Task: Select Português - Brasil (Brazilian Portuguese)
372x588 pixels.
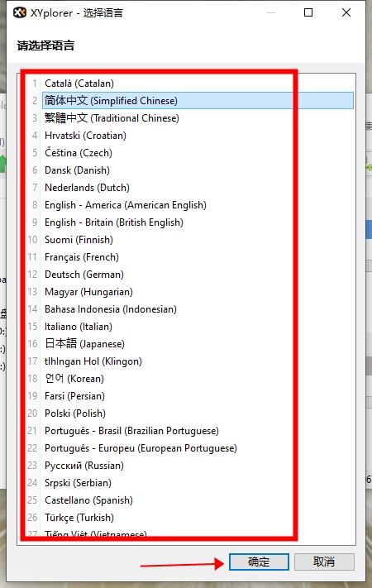Action: pos(131,431)
